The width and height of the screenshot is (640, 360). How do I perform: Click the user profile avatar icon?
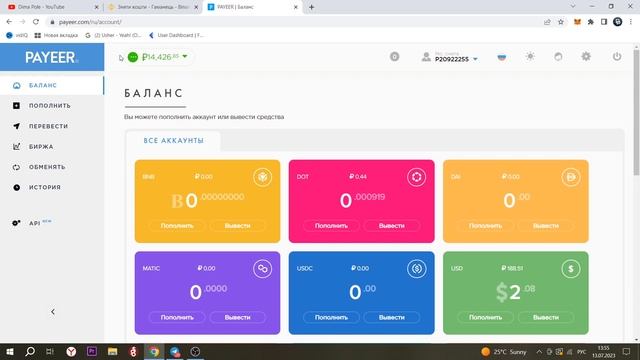(x=426, y=57)
